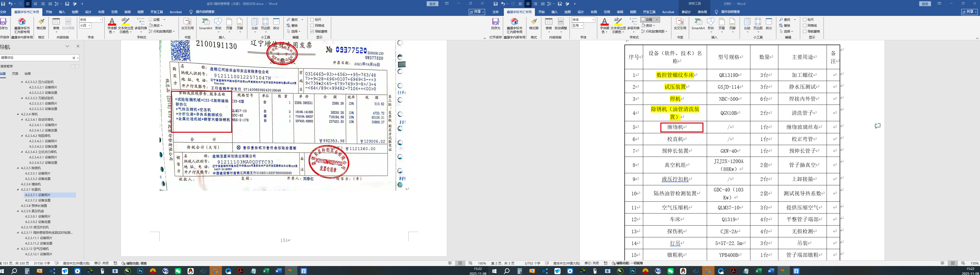
Task: Click Format Painter (格式刷) in left Word window
Action: coord(41,24)
